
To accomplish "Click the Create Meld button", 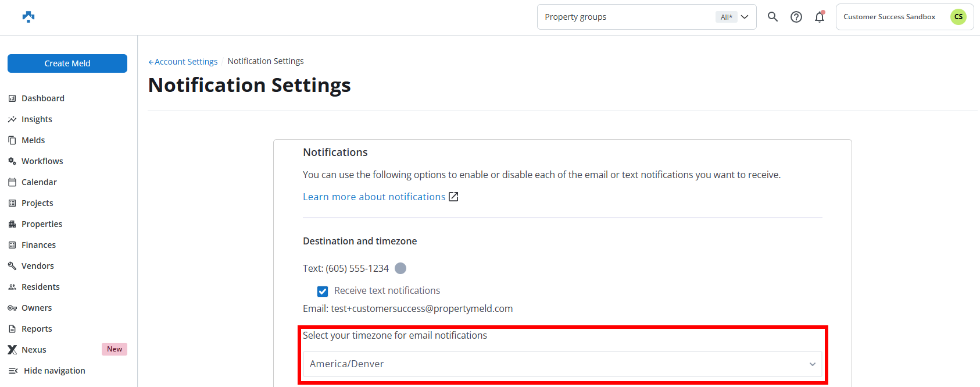I will [67, 63].
